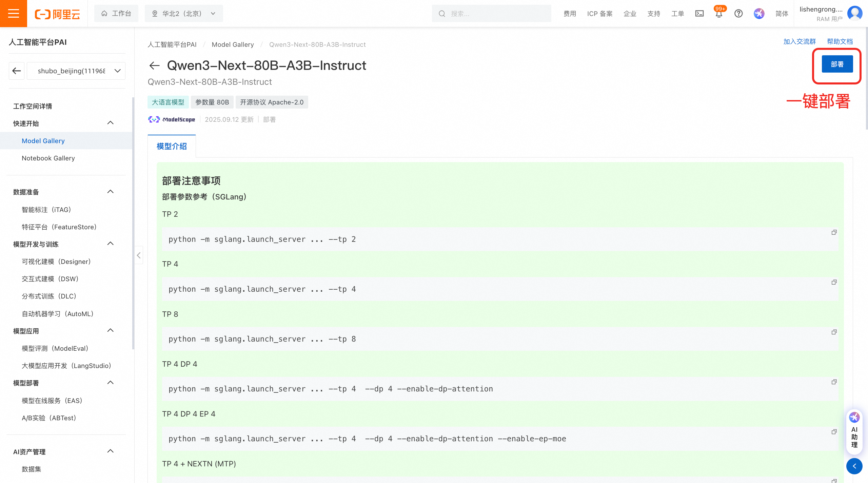This screenshot has height=483, width=868.
Task: Open 支持 in top bar
Action: tap(654, 14)
